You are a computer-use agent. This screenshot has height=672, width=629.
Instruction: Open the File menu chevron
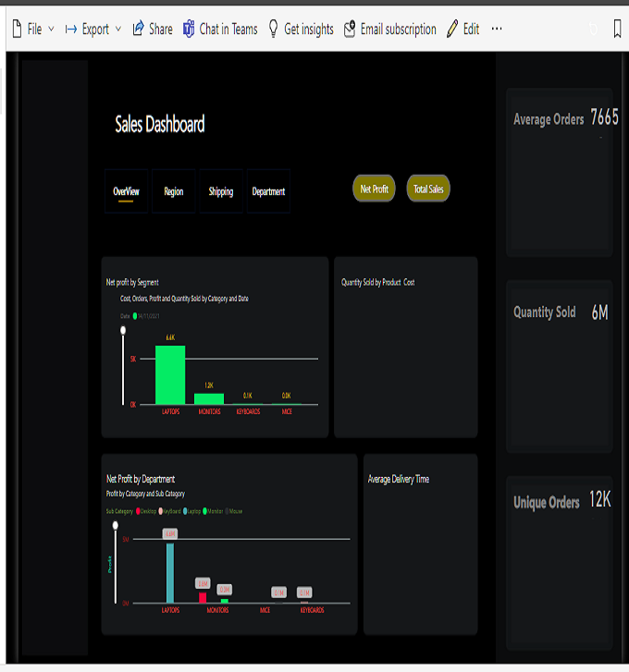tap(51, 30)
